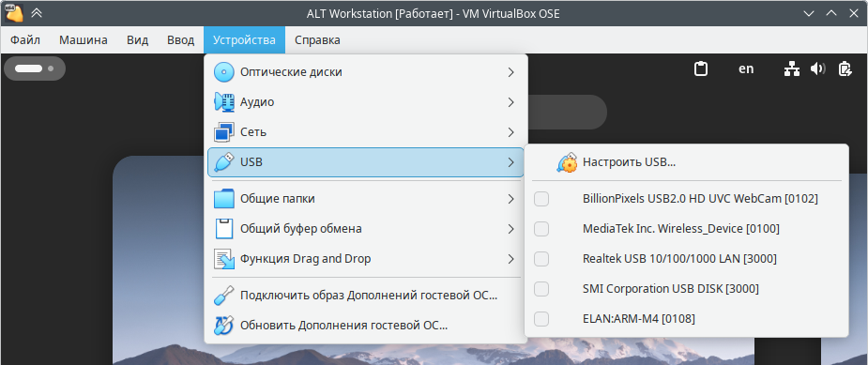Click SMI Corporation USB DISK [3000] text
The width and height of the screenshot is (868, 365).
point(671,289)
